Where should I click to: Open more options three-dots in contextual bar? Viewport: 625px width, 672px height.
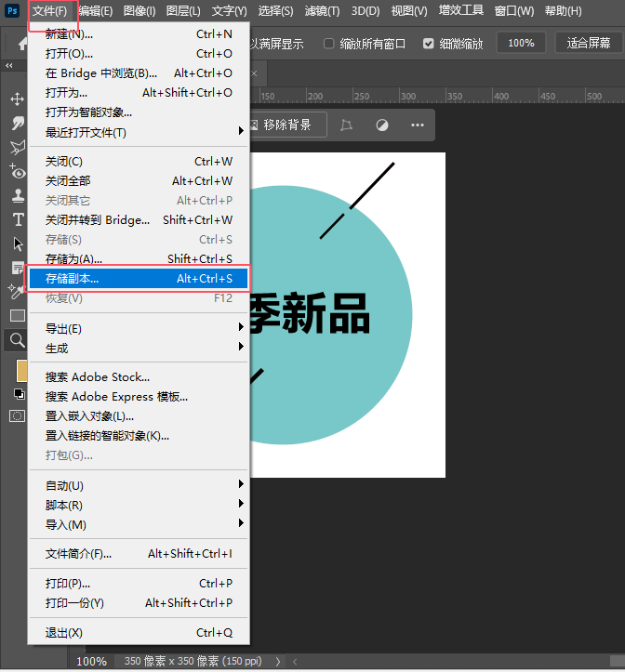click(x=418, y=125)
